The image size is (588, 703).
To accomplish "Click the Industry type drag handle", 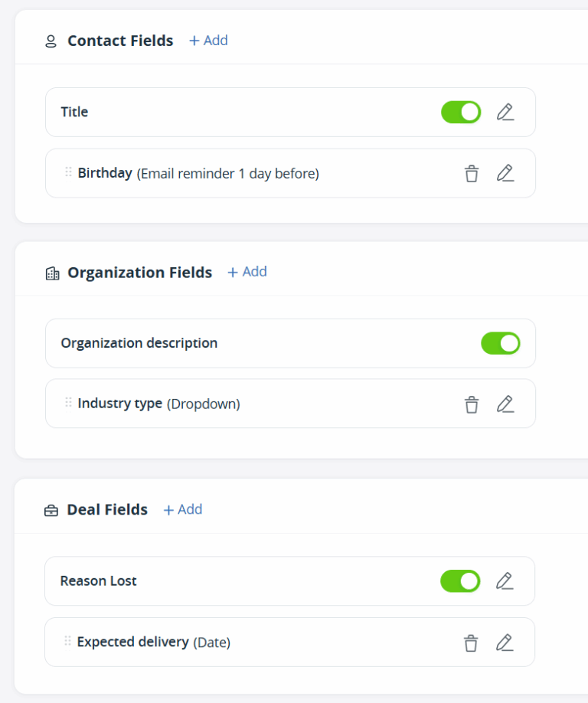I will 67,404.
